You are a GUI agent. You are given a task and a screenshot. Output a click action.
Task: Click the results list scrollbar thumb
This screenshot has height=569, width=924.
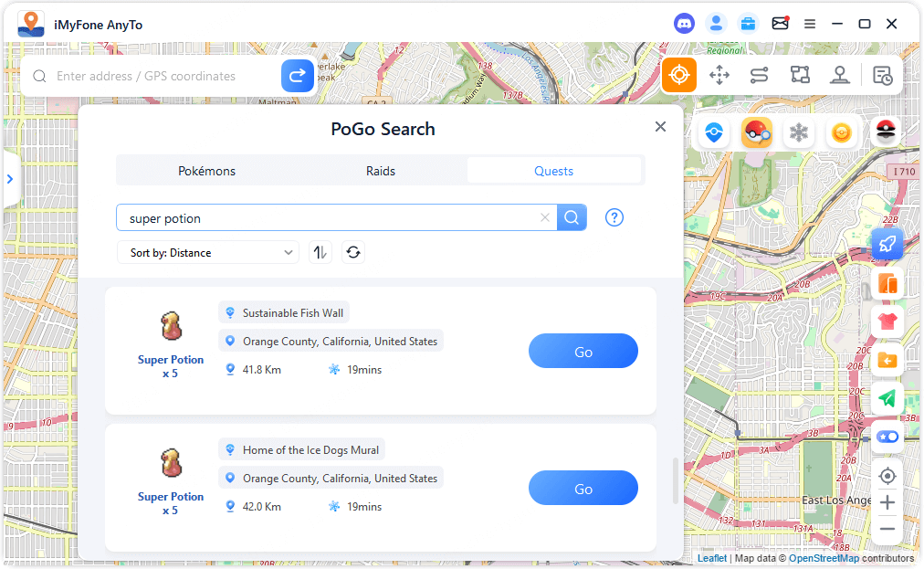pos(677,480)
